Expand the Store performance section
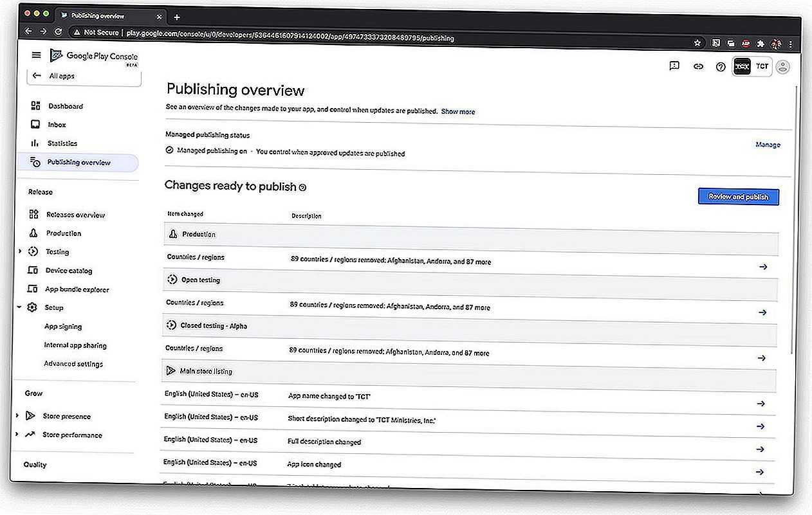This screenshot has width=812, height=515. (x=17, y=435)
